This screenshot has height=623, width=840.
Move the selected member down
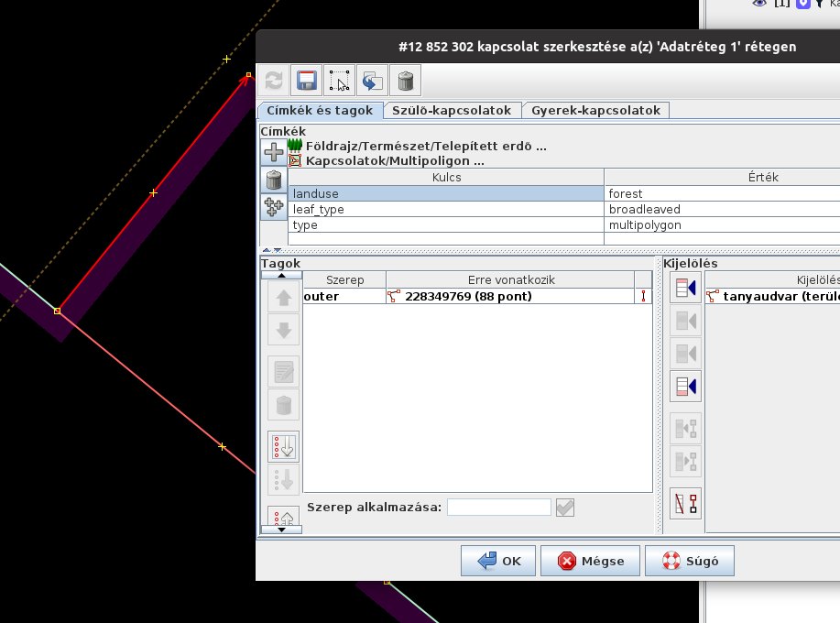tap(283, 330)
